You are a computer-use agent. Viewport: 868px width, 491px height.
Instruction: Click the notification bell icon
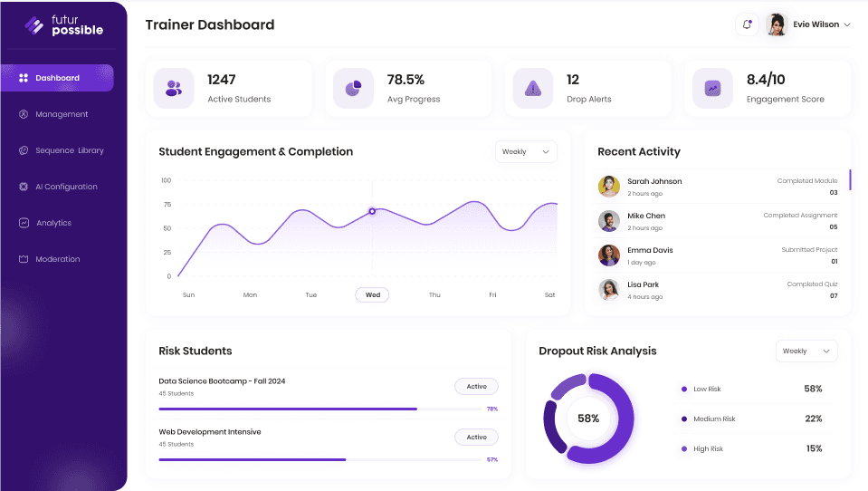pos(747,24)
